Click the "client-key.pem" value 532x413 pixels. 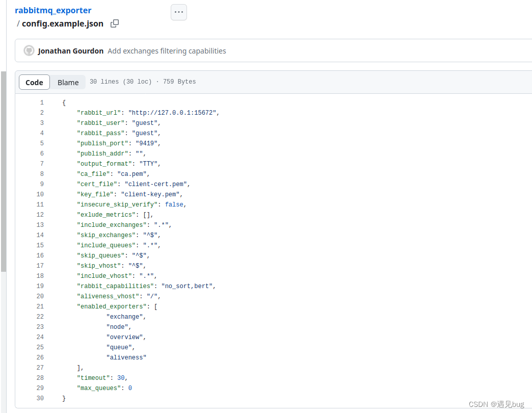[150, 194]
